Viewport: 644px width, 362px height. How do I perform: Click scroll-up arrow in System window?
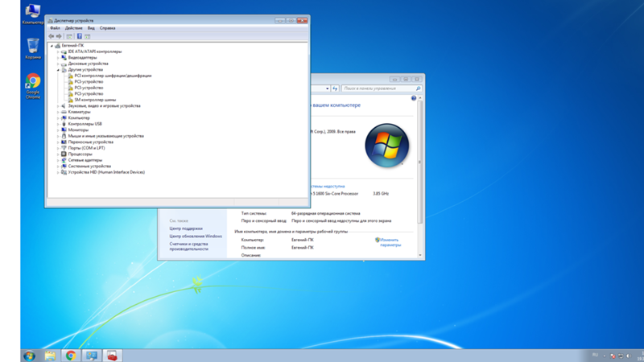pos(419,98)
